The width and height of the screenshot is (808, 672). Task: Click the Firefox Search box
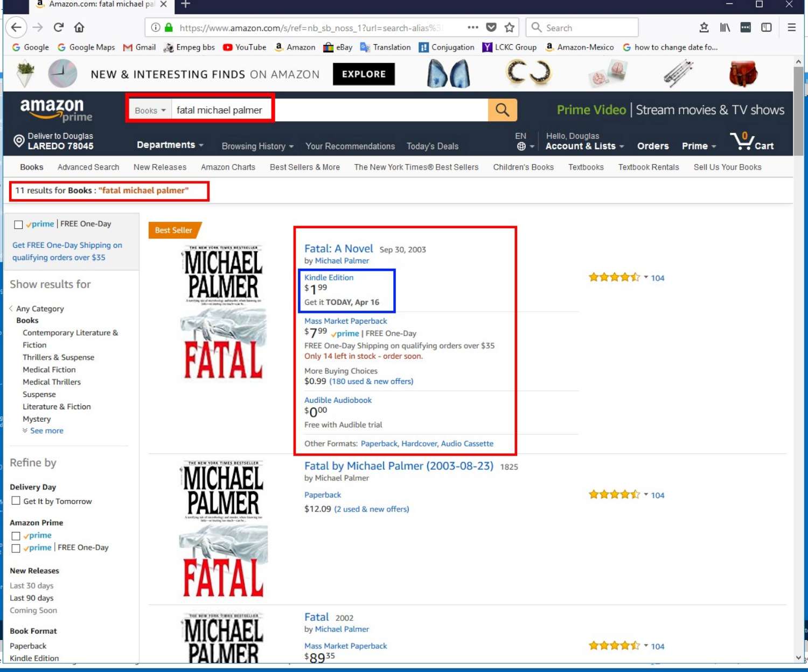(582, 27)
